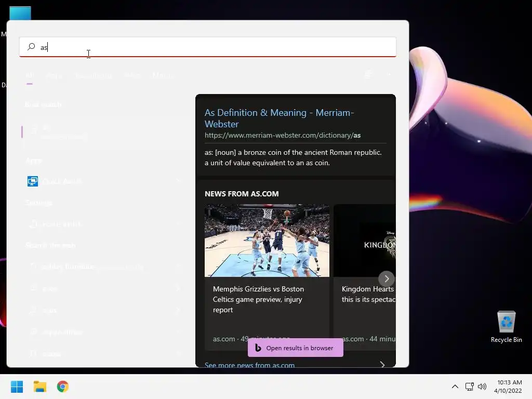Click the Bing logo on results button
The height and width of the screenshot is (399, 532).
pos(258,348)
